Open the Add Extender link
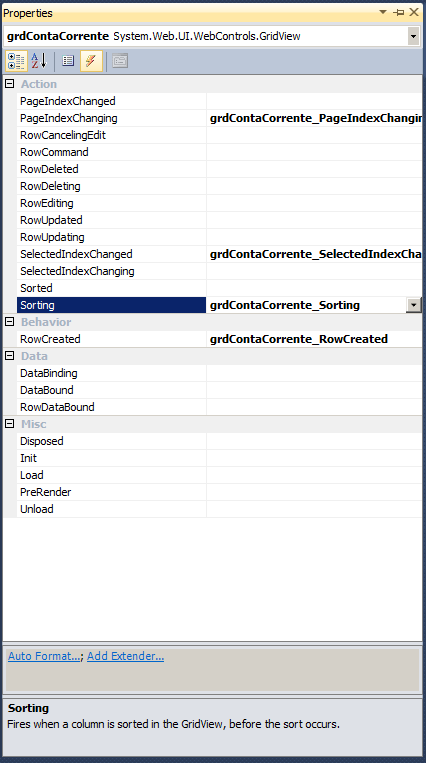 (126, 656)
